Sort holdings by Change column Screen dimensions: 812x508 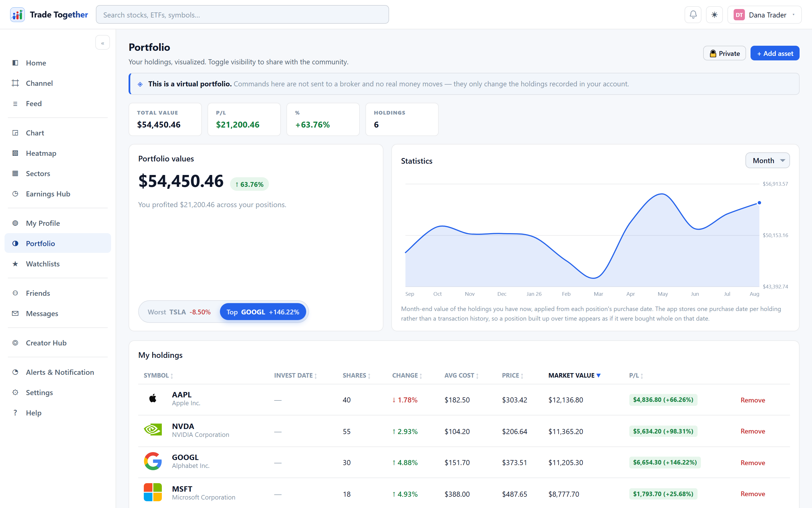[x=407, y=376]
